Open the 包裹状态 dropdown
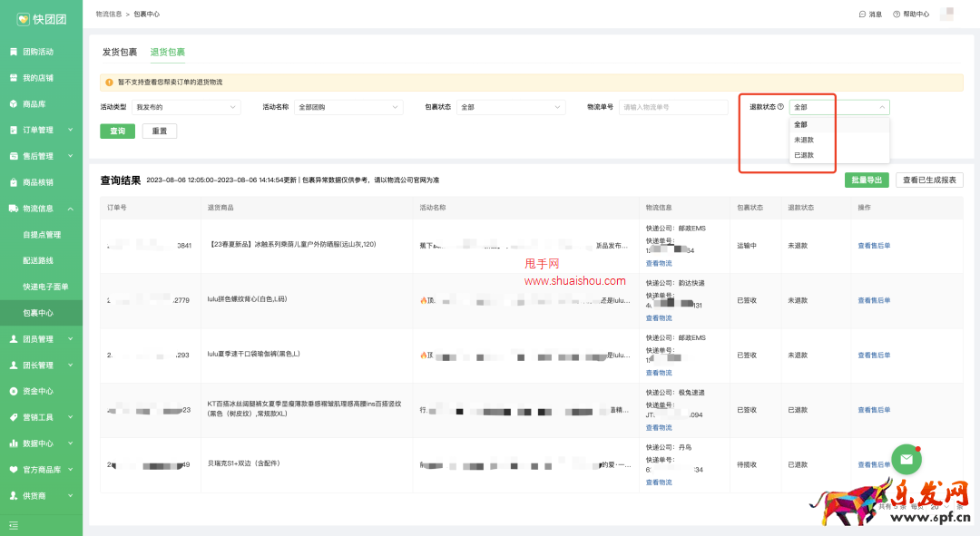 click(511, 107)
